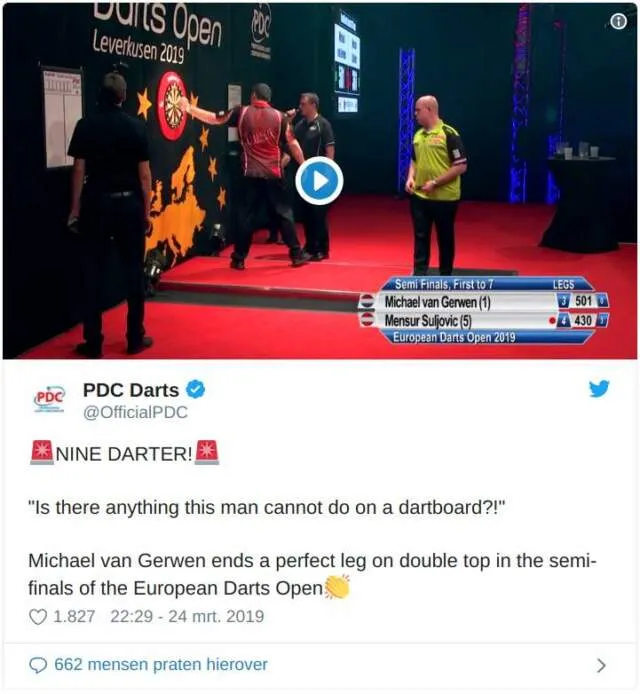Expand conversation with the right chevron
Image resolution: width=640 pixels, height=694 pixels.
601,665
